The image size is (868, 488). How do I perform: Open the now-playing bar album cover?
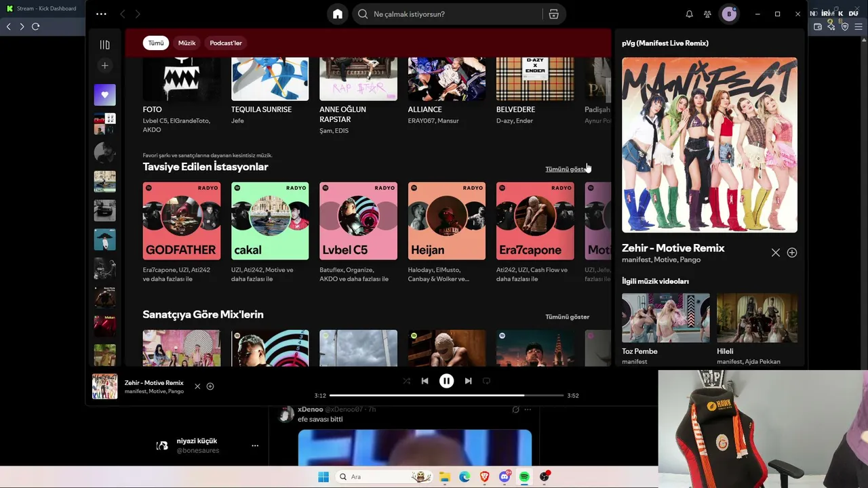(104, 386)
